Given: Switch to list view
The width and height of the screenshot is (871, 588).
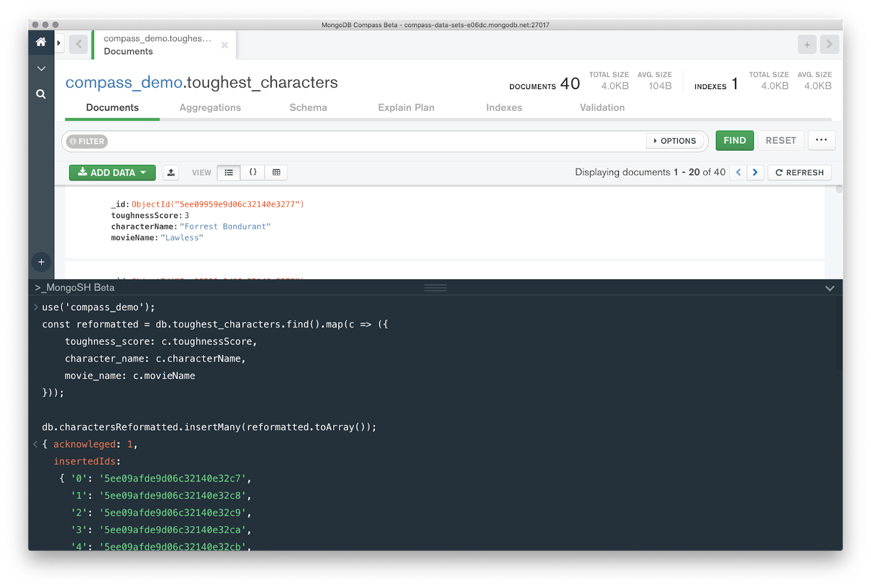Looking at the screenshot, I should pyautogui.click(x=229, y=172).
